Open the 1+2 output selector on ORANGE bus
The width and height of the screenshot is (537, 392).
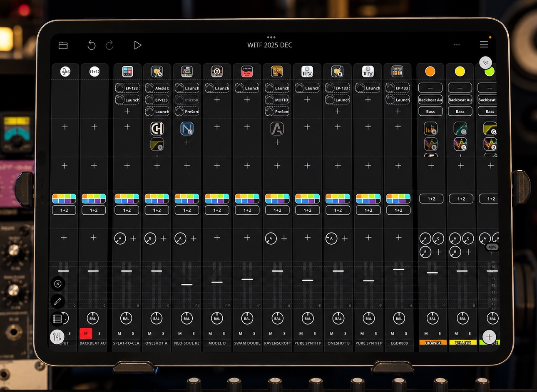tap(431, 199)
